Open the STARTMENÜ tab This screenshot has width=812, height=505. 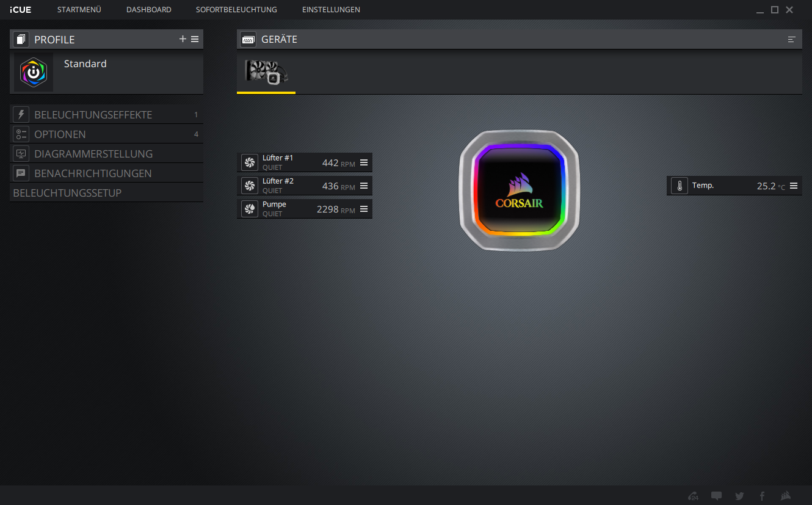[x=79, y=10]
